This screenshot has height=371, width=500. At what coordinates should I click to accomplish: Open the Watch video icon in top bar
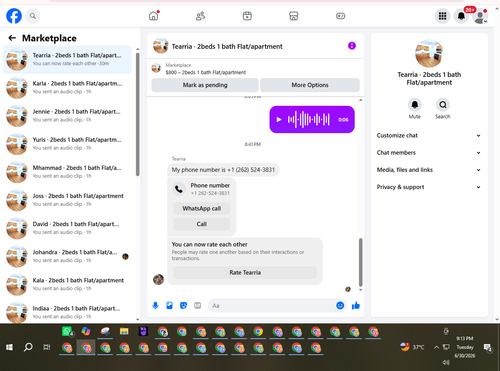(247, 16)
